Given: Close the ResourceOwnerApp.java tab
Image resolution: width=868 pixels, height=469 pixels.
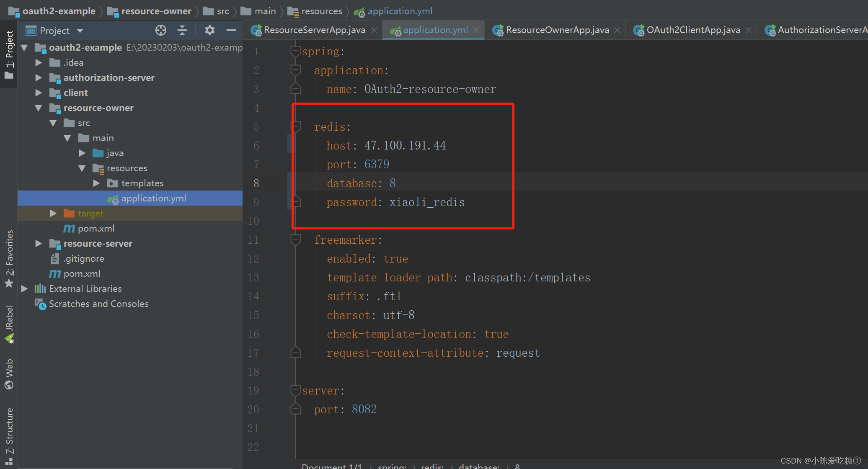Looking at the screenshot, I should tap(617, 30).
